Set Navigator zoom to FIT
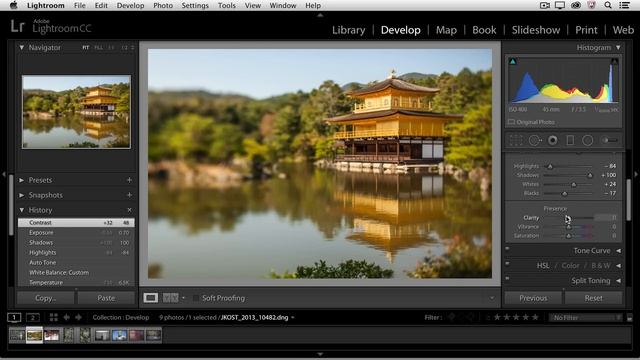Image resolution: width=640 pixels, height=360 pixels. [86, 48]
